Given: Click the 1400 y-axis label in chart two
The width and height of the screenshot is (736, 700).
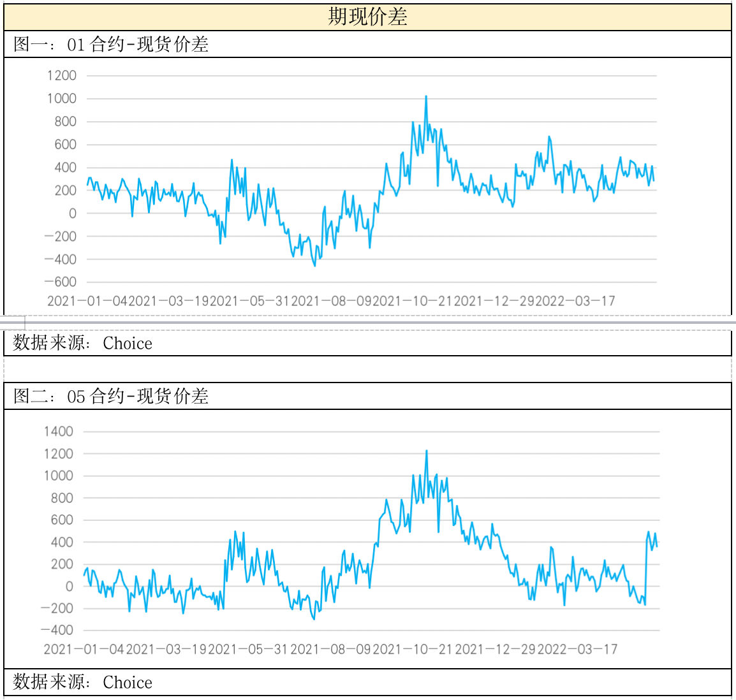Looking at the screenshot, I should pos(59,432).
